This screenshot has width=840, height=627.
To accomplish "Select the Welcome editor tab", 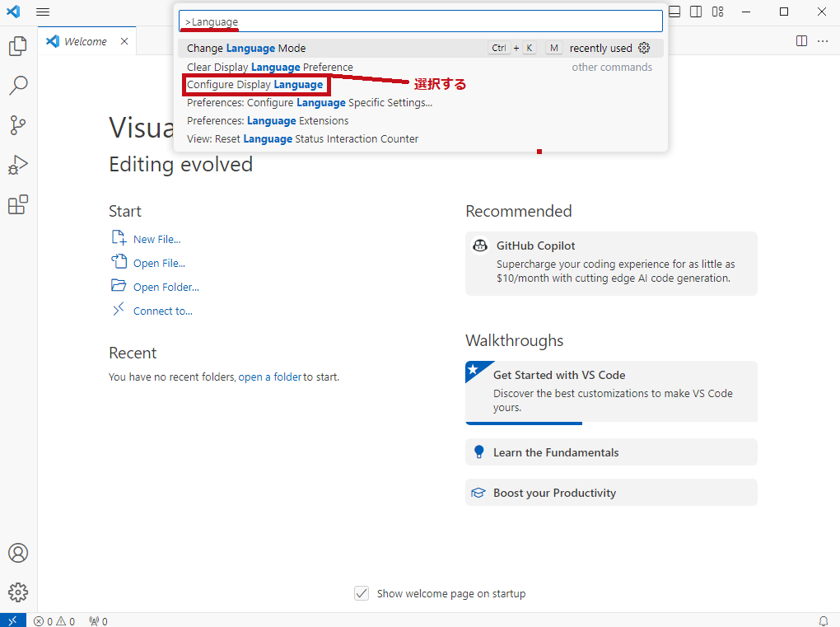I will [x=86, y=41].
